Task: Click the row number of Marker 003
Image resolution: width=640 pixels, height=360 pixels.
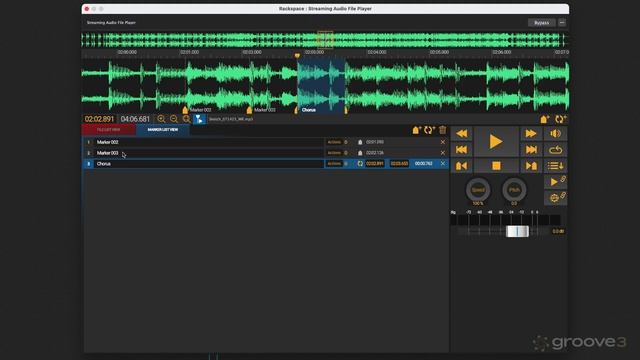Action: pos(89,153)
